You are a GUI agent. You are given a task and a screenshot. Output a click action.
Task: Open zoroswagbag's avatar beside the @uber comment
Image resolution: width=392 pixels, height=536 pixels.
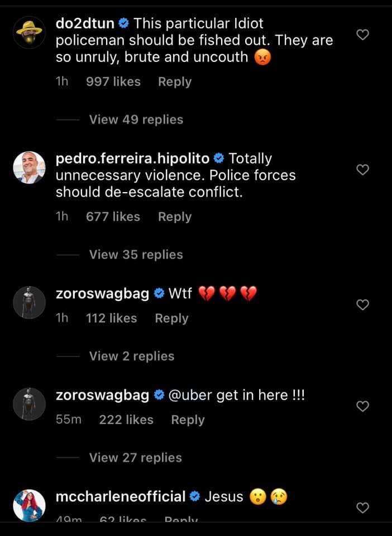click(x=29, y=404)
